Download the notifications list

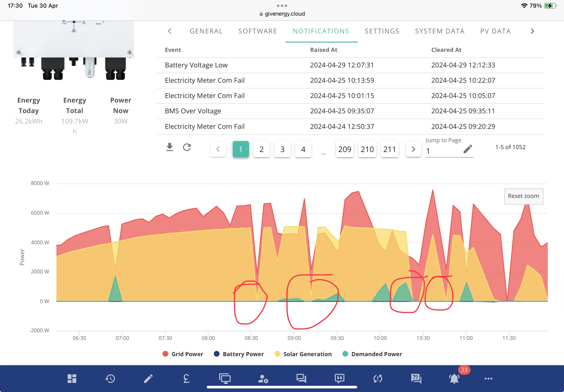pos(169,147)
